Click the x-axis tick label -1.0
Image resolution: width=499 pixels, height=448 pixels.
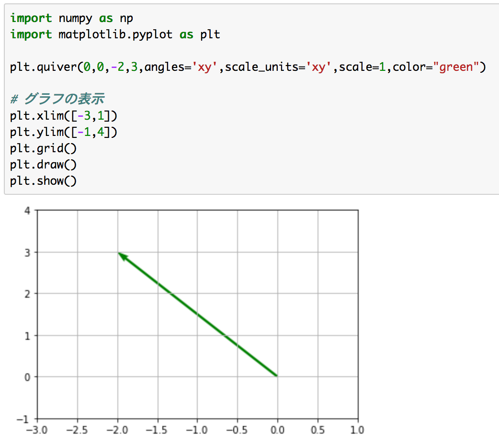197,430
